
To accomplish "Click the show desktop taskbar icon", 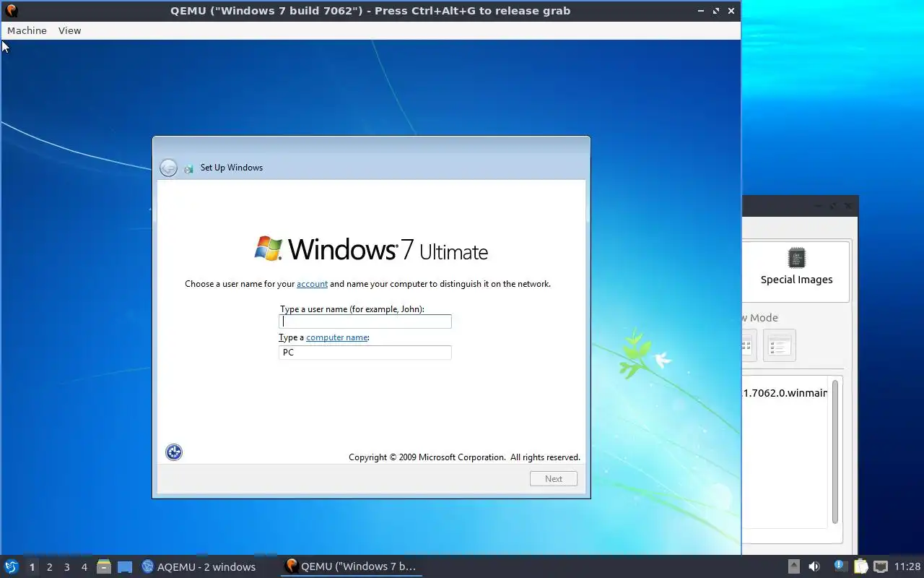I will [x=125, y=567].
